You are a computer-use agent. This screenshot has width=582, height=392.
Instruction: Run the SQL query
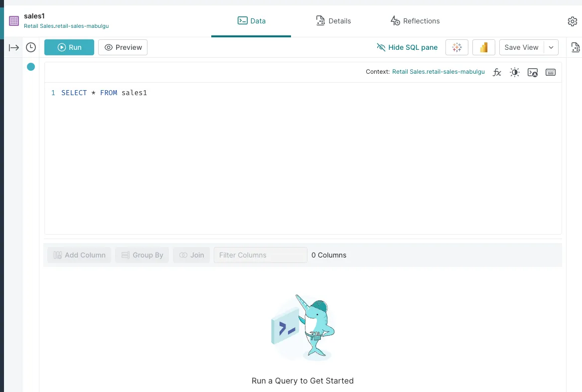[x=69, y=47]
